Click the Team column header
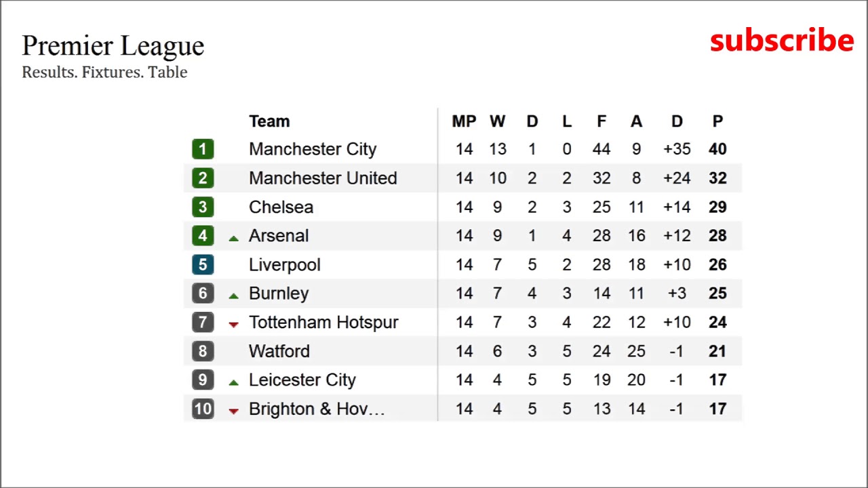Screen dimensions: 868x488 coord(269,121)
